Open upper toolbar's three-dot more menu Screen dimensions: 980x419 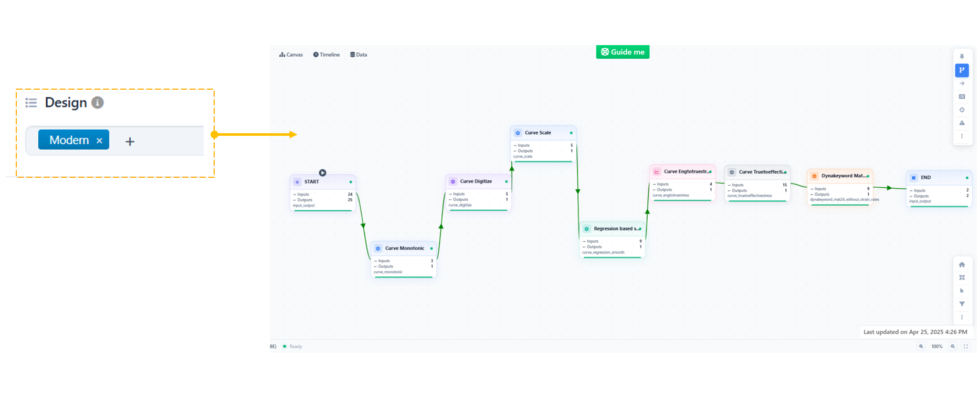point(962,136)
